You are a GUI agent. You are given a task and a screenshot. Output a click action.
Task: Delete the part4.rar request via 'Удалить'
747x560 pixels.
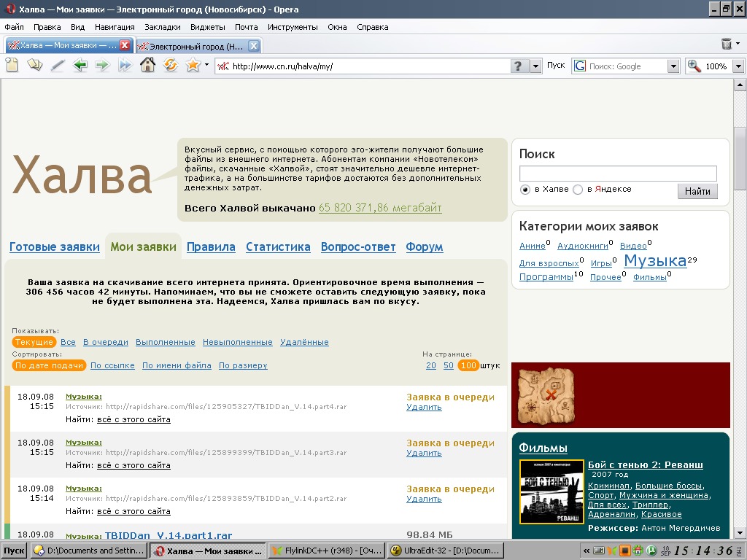[x=424, y=407]
